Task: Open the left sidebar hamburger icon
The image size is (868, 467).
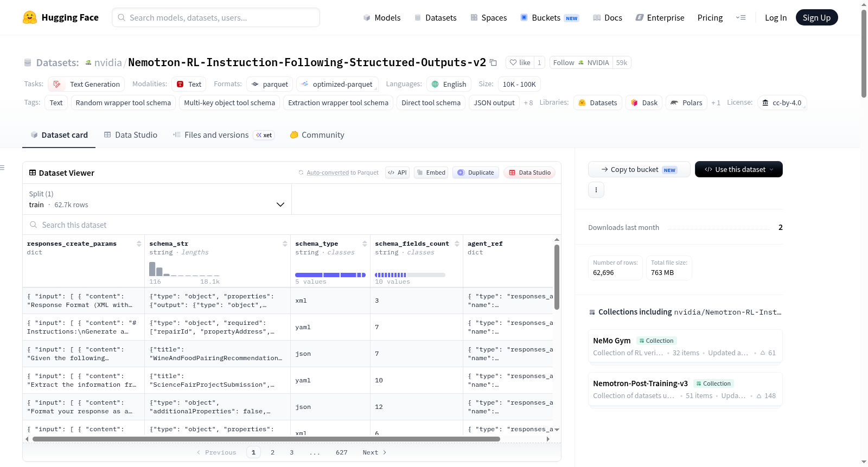Action: pos(2,168)
